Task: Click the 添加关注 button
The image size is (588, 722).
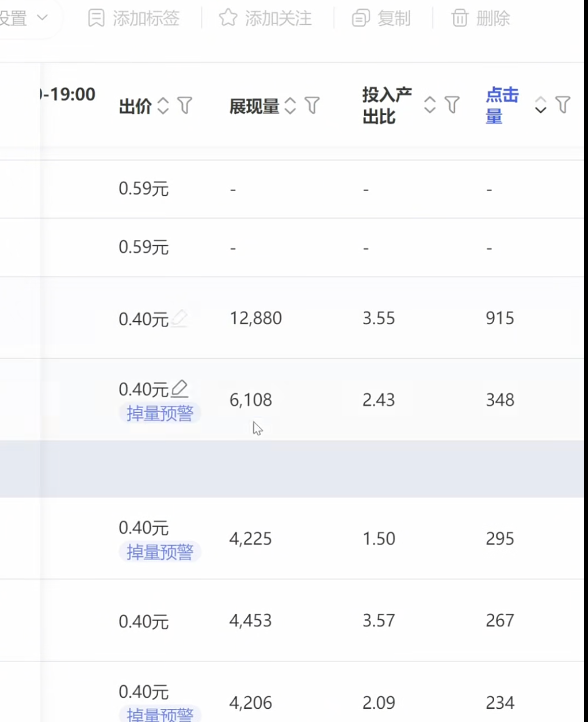Action: [265, 18]
